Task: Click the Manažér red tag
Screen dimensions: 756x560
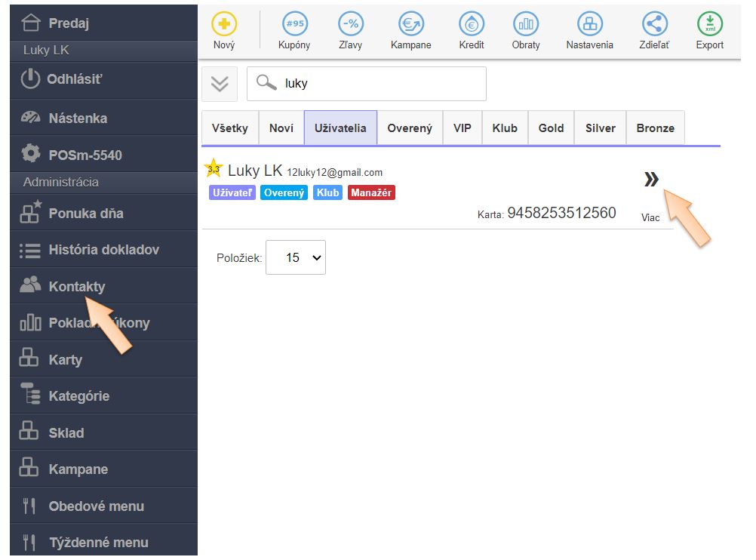Action: coord(371,192)
